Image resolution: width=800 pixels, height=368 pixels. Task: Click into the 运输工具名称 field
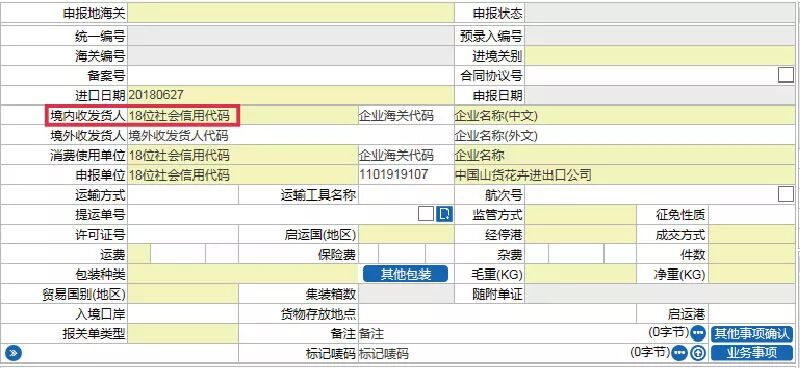(x=406, y=194)
